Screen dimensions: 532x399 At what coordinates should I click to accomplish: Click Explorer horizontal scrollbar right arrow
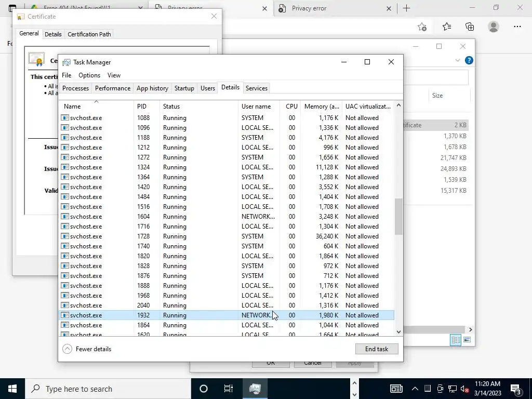click(x=470, y=329)
